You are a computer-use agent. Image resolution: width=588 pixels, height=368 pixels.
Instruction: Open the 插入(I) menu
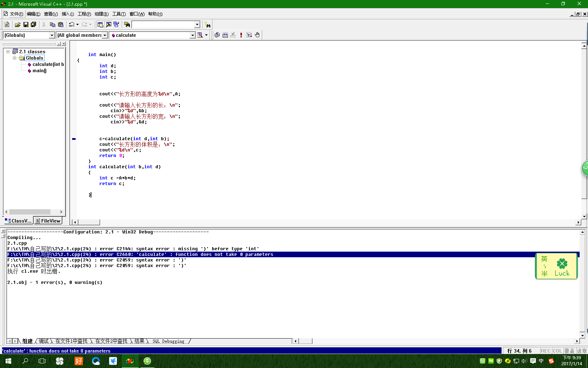[68, 14]
